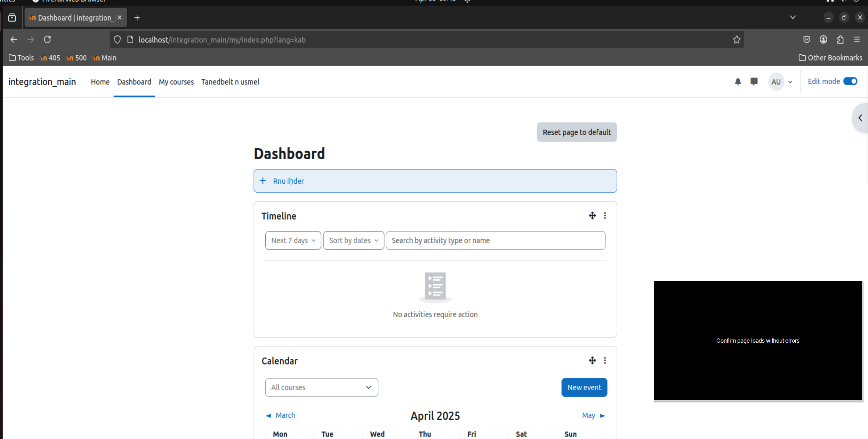Image resolution: width=868 pixels, height=439 pixels.
Task: Open Firefox account icon
Action: [823, 40]
